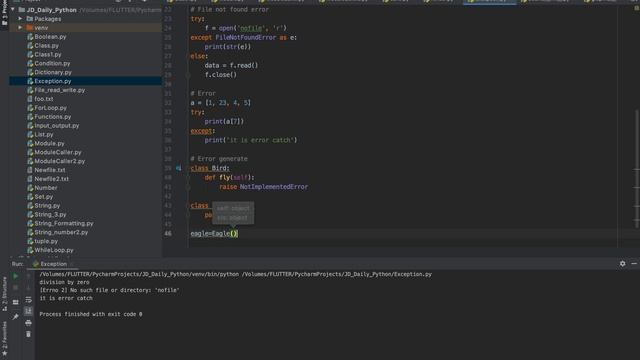
Task: Expand the Packages folder
Action: (20, 19)
